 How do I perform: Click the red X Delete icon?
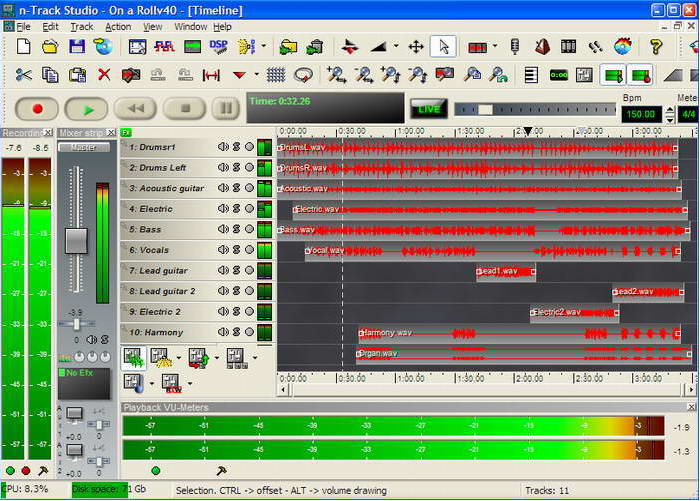click(104, 75)
